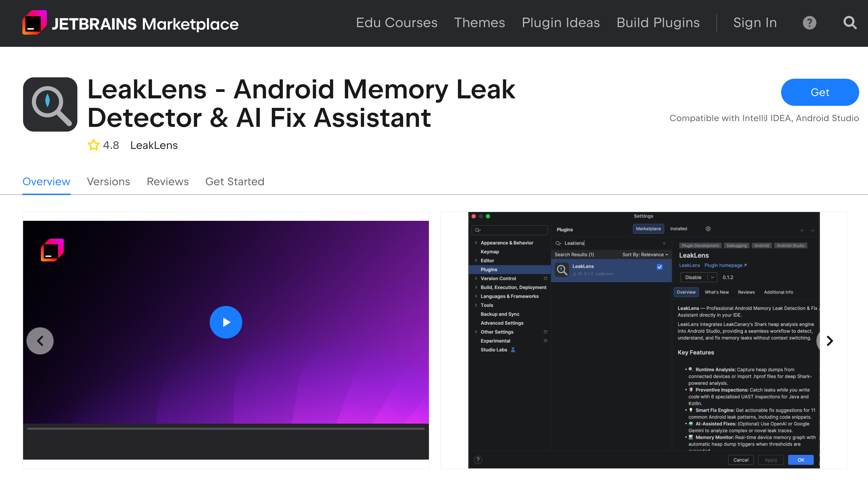Expand the Editor settings node
The image size is (868, 483).
(476, 260)
